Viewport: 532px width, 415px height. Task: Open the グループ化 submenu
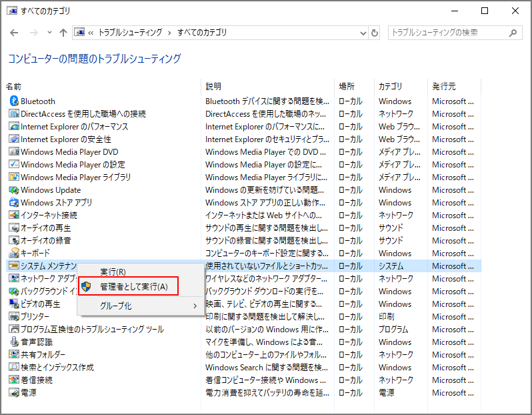click(141, 306)
